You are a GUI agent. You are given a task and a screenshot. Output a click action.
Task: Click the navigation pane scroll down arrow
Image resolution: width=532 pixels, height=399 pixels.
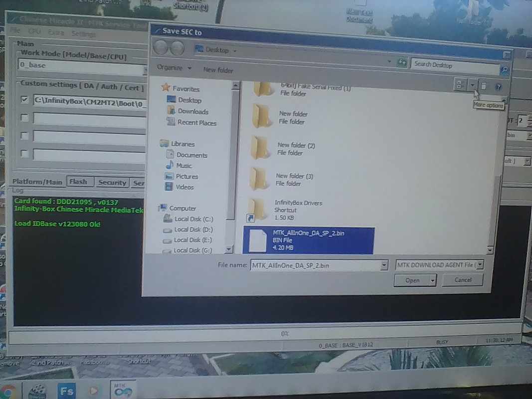point(229,249)
